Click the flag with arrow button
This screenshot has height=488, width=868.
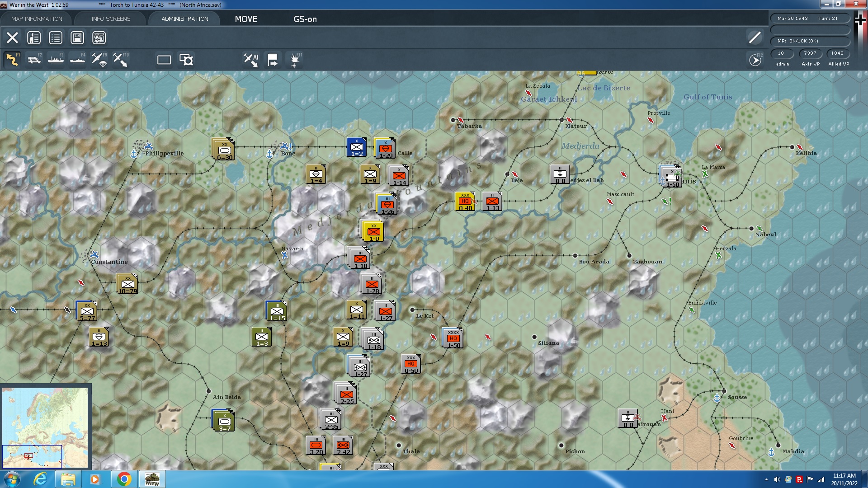(273, 60)
